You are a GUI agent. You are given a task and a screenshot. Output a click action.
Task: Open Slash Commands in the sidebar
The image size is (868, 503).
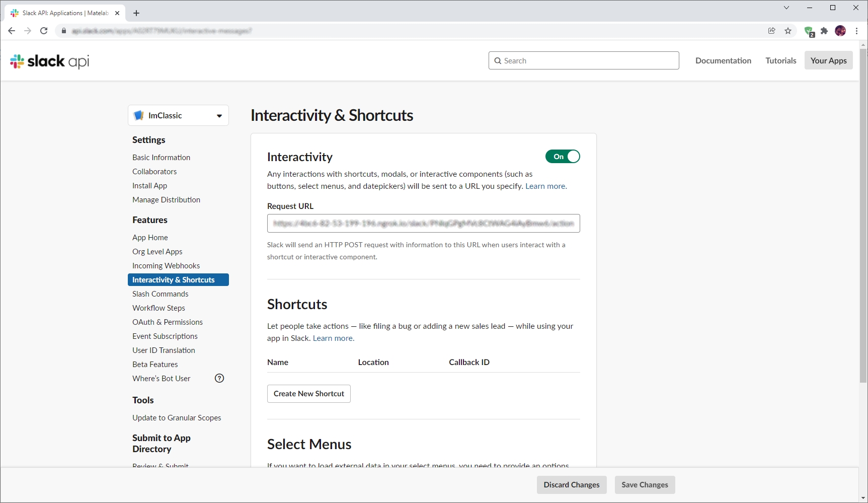click(160, 294)
